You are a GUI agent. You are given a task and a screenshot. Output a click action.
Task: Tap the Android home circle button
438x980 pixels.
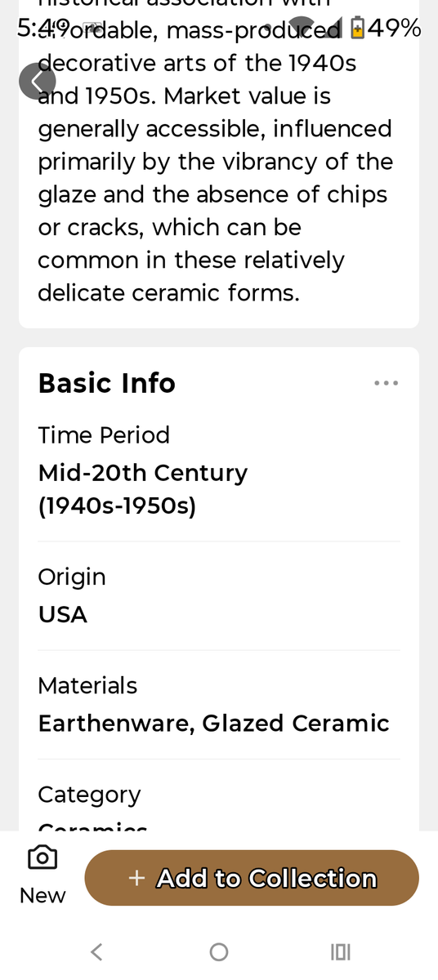pyautogui.click(x=218, y=951)
